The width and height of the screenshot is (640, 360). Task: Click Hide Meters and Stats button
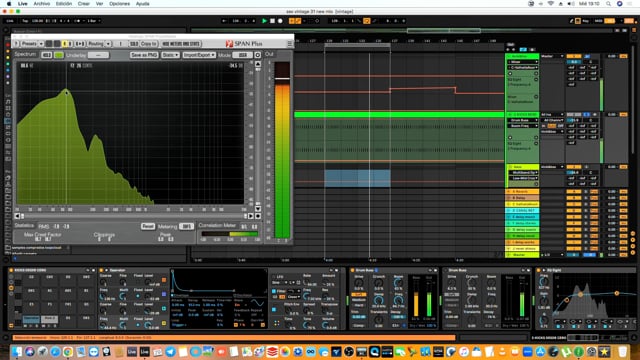click(x=181, y=44)
